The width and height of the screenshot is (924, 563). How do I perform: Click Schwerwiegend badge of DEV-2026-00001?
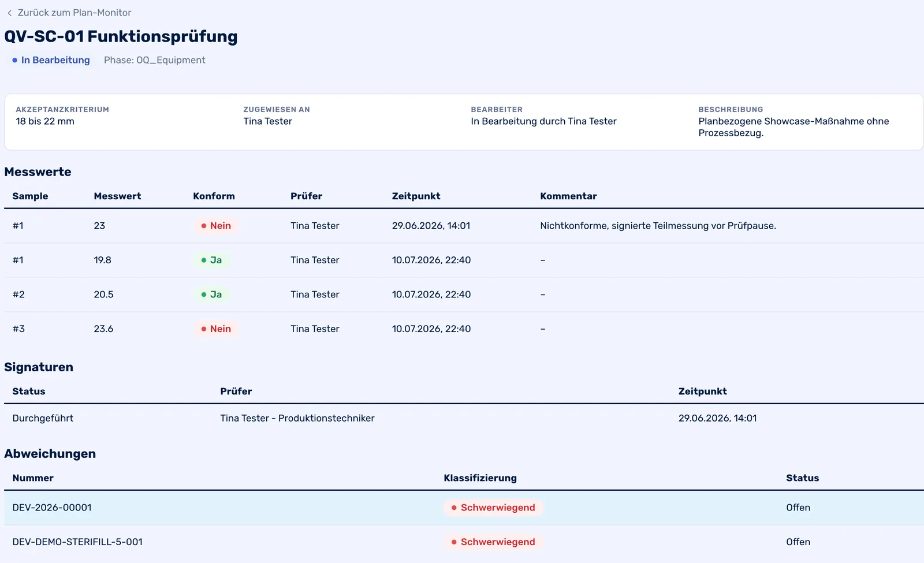click(493, 508)
